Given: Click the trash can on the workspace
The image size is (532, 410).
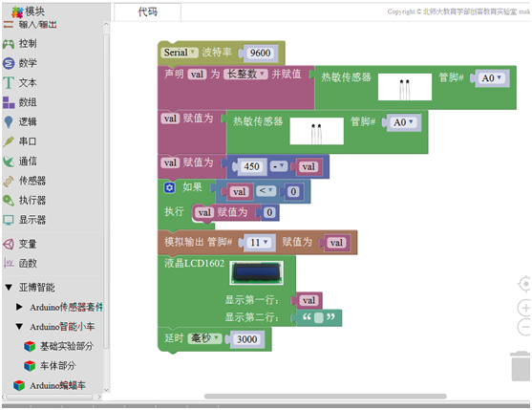Looking at the screenshot, I should 521,366.
